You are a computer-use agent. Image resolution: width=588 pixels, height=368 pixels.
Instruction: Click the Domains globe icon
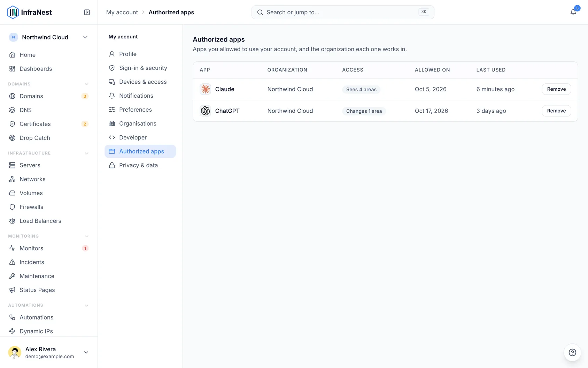click(x=12, y=96)
